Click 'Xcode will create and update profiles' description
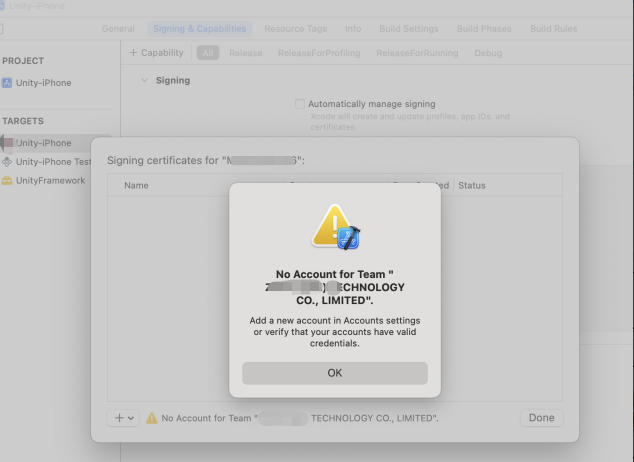This screenshot has width=634, height=462. (410, 122)
